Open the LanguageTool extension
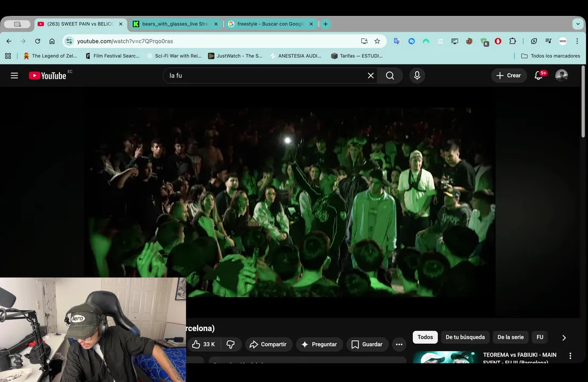This screenshot has width=588, height=382. point(440,41)
